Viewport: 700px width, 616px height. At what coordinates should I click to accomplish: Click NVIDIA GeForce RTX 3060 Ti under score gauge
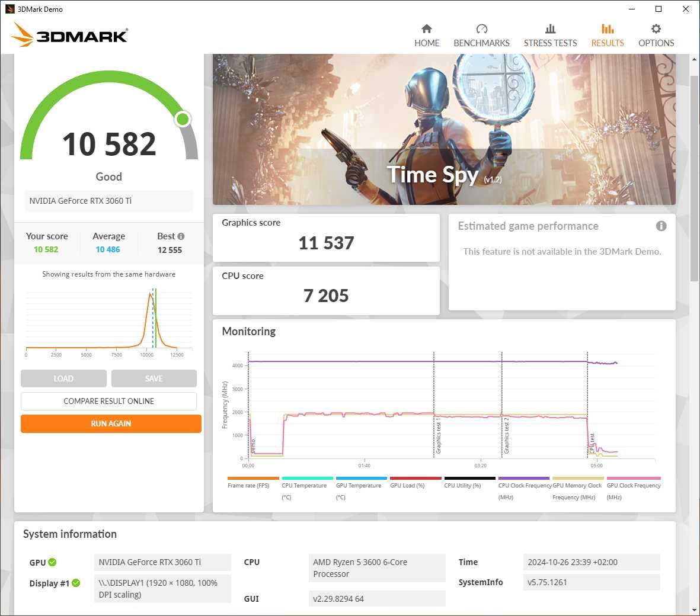[x=108, y=201]
